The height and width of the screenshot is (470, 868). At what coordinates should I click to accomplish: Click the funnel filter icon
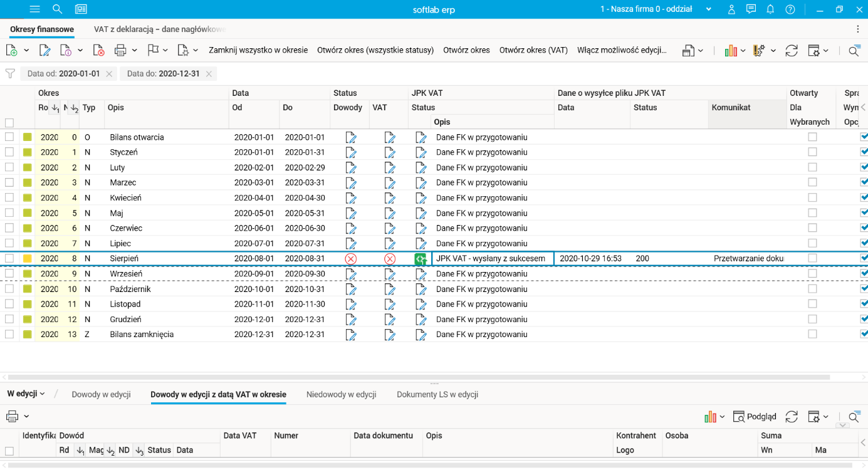(x=10, y=73)
